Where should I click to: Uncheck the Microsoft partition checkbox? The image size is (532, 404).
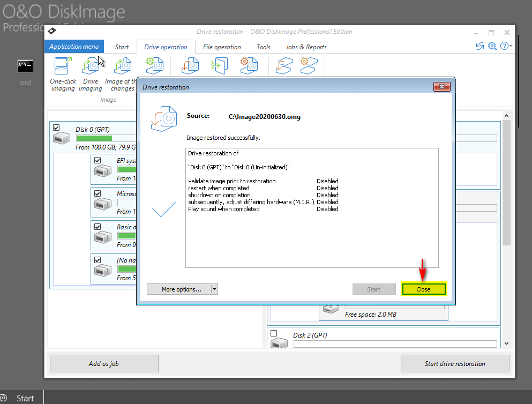pos(98,193)
